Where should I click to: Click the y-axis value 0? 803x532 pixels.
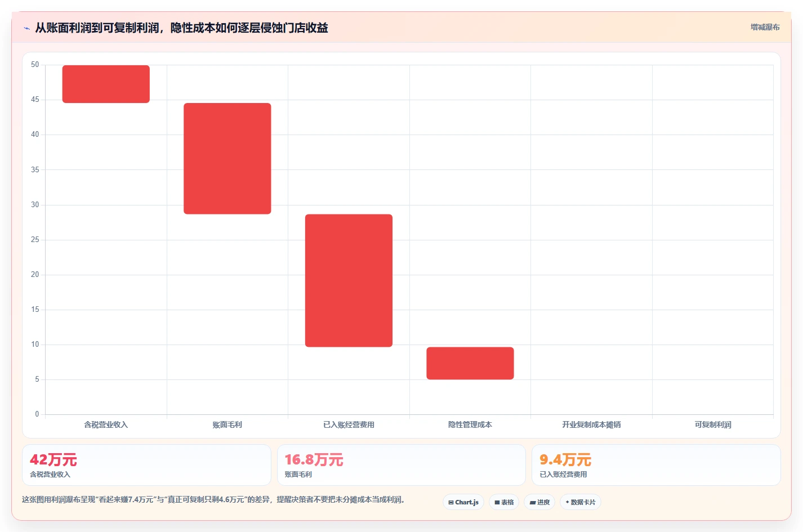[x=37, y=414]
